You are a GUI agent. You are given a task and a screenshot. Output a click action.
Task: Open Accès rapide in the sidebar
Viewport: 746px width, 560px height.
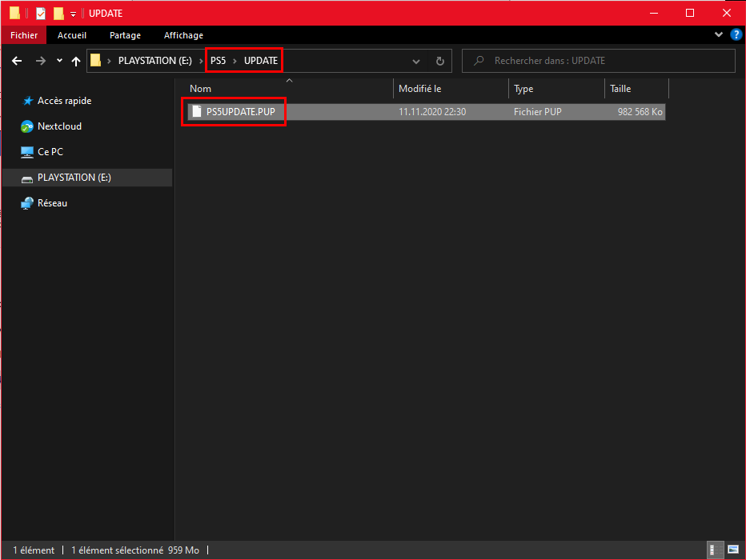(64, 101)
